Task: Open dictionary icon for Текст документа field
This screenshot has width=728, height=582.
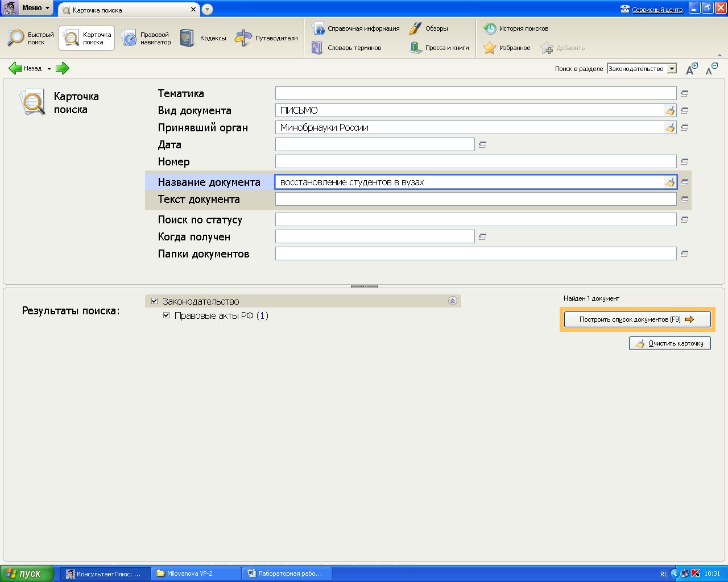Action: tap(685, 199)
